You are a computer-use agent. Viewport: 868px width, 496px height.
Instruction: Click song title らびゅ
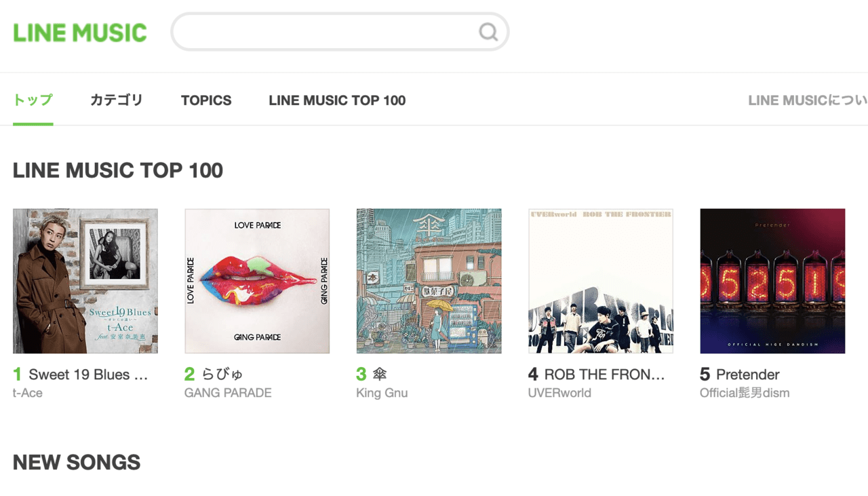pyautogui.click(x=222, y=374)
